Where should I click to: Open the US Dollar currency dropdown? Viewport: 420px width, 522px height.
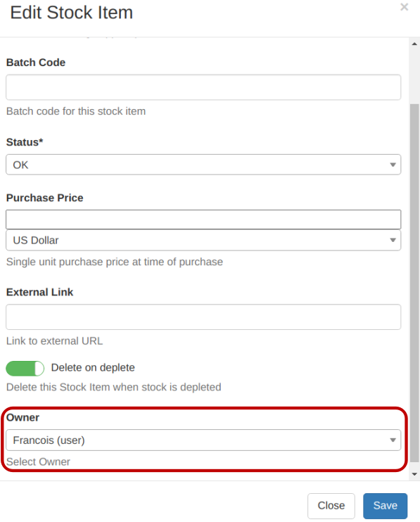click(x=203, y=240)
